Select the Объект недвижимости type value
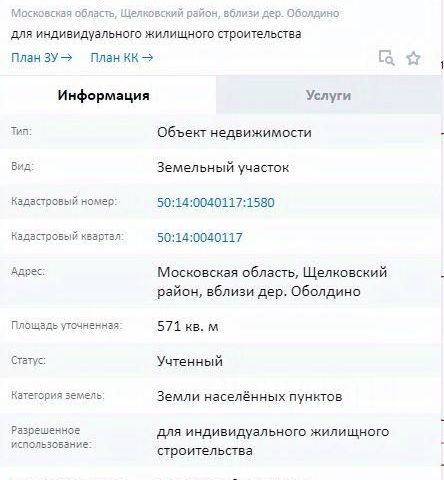Viewport: 444px width, 480px height. pos(234,133)
